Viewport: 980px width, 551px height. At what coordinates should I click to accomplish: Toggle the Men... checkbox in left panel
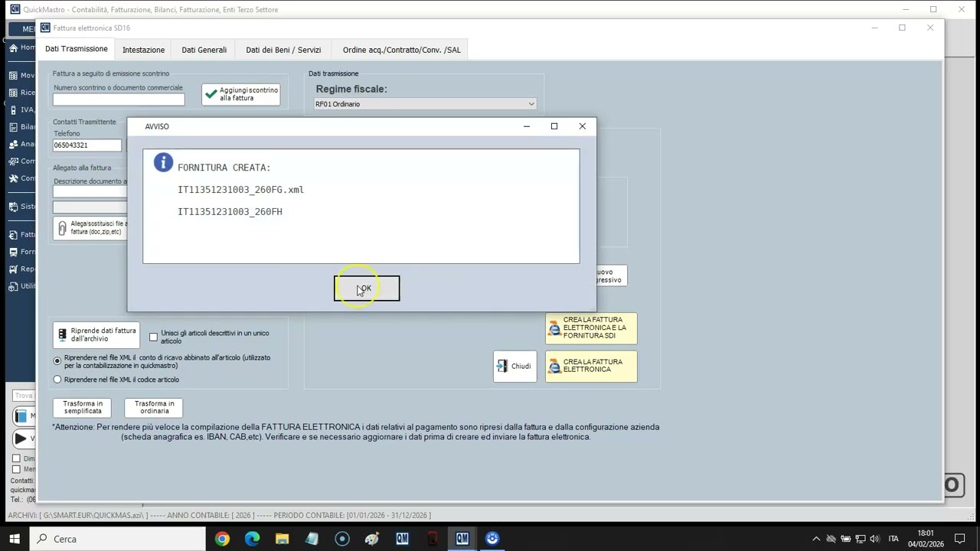tap(16, 469)
